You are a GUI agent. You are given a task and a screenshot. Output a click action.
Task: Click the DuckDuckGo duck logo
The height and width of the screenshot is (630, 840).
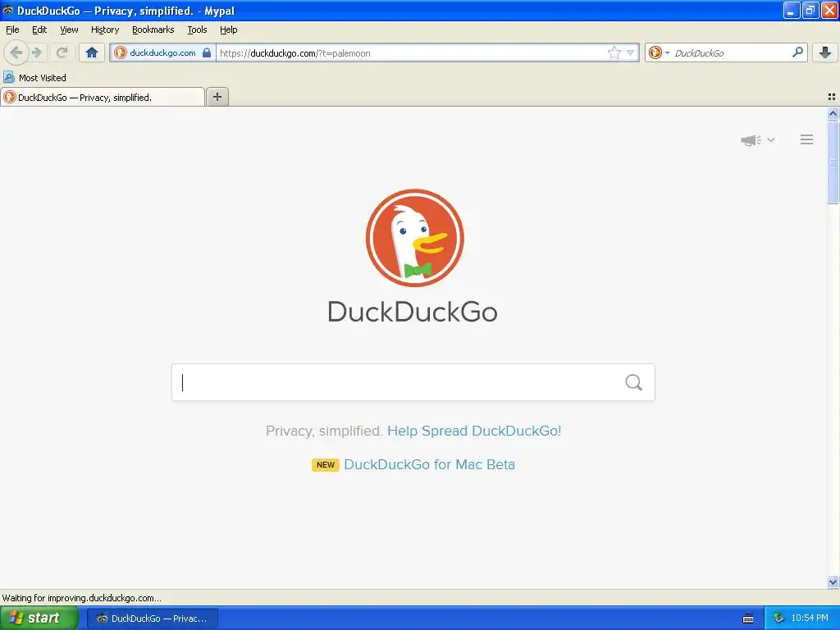point(414,238)
